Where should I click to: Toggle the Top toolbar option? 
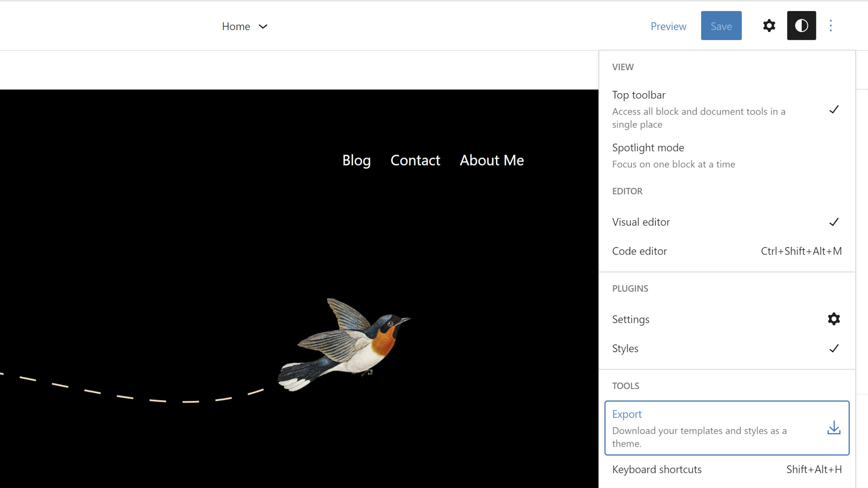727,109
